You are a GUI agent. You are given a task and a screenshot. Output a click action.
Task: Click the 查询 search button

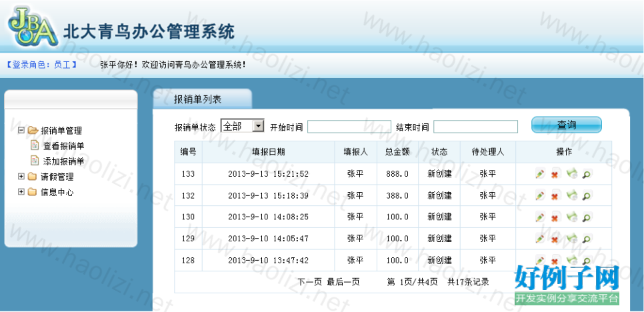(566, 125)
